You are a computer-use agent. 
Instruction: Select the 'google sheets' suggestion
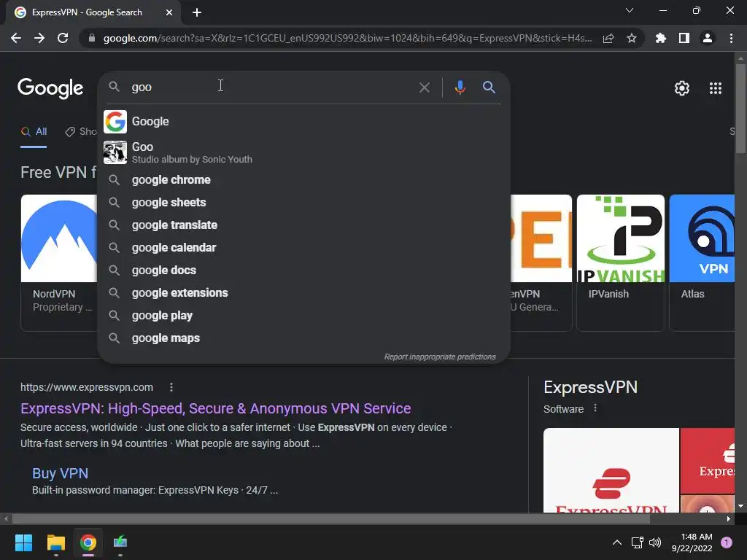point(303,203)
